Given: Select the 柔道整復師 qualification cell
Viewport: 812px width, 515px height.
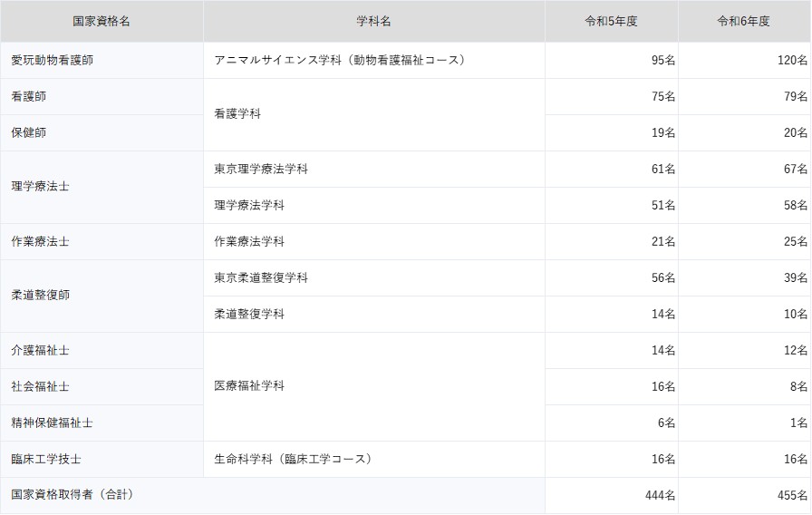Looking at the screenshot, I should (41, 296).
